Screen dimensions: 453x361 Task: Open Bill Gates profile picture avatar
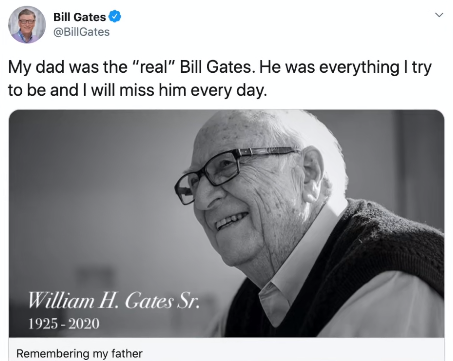click(x=27, y=24)
